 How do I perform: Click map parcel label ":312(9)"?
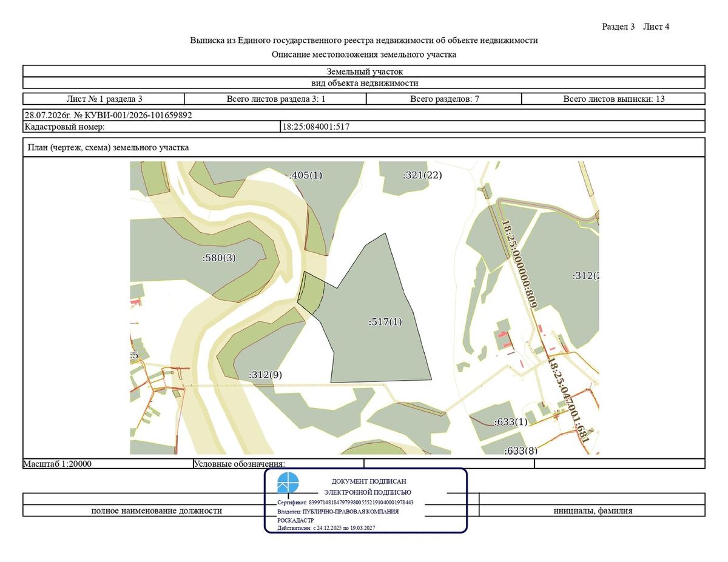[265, 375]
